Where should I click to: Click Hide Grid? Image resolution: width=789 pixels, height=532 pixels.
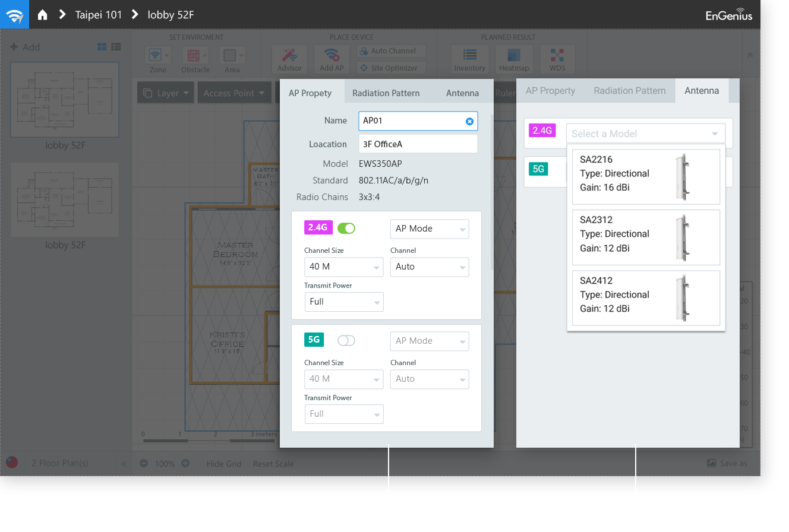tap(224, 464)
